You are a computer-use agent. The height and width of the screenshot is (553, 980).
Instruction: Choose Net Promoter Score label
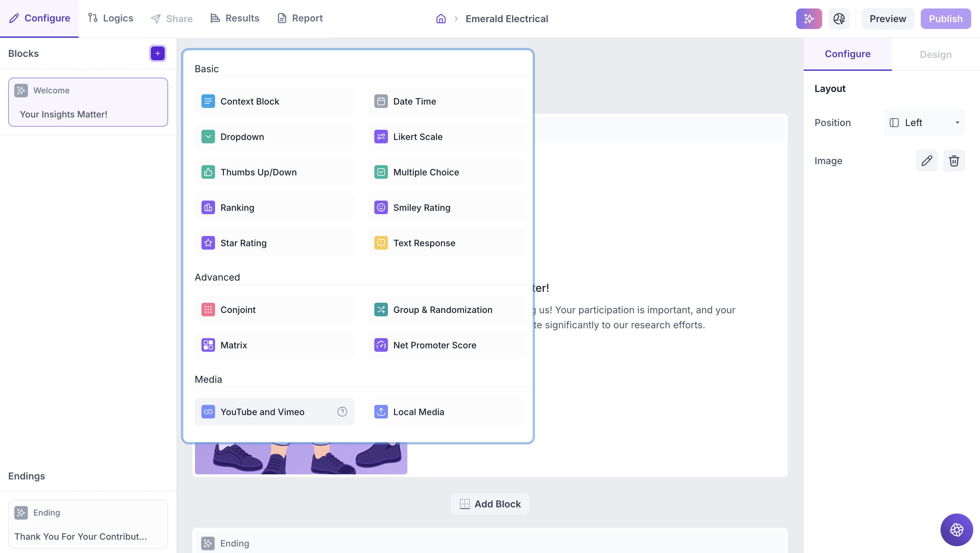pos(435,345)
